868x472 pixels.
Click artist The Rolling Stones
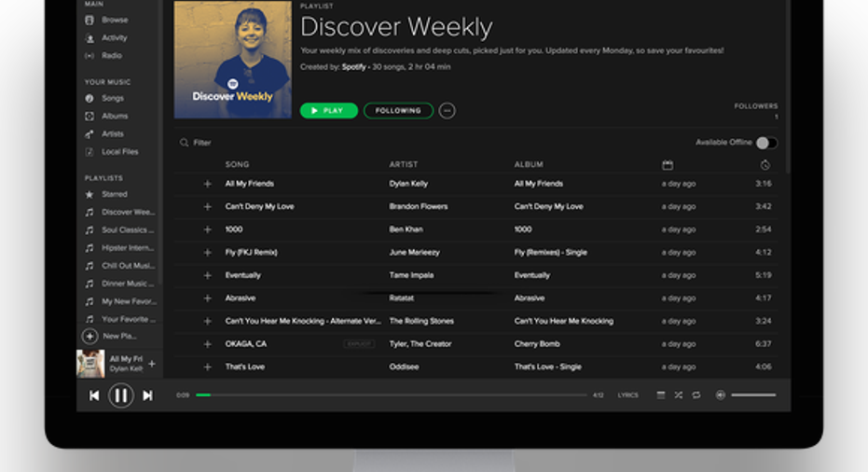[x=421, y=321]
